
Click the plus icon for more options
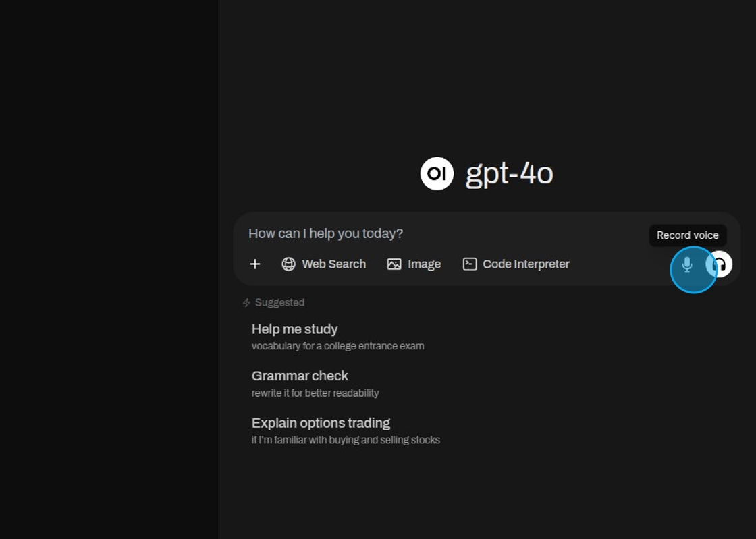254,264
